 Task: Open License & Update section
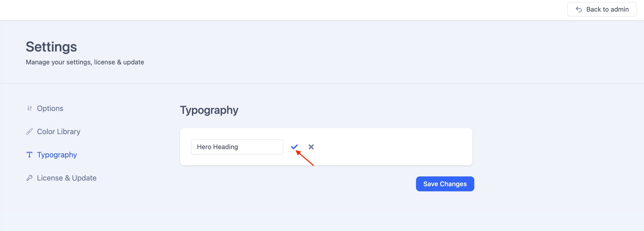click(x=67, y=178)
